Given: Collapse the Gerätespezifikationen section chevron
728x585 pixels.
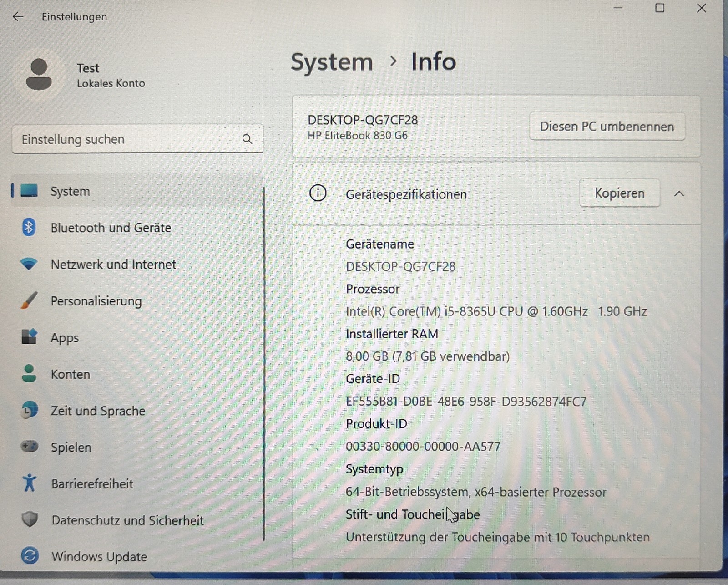Looking at the screenshot, I should coord(679,193).
